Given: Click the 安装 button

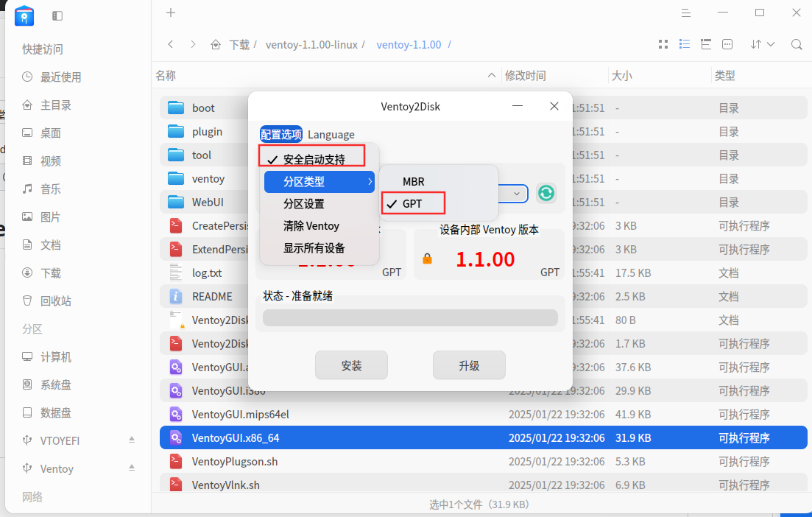Looking at the screenshot, I should [x=351, y=365].
